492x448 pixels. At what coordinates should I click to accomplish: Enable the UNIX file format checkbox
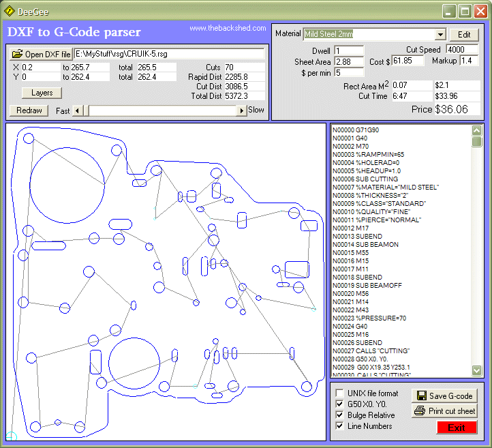click(339, 393)
